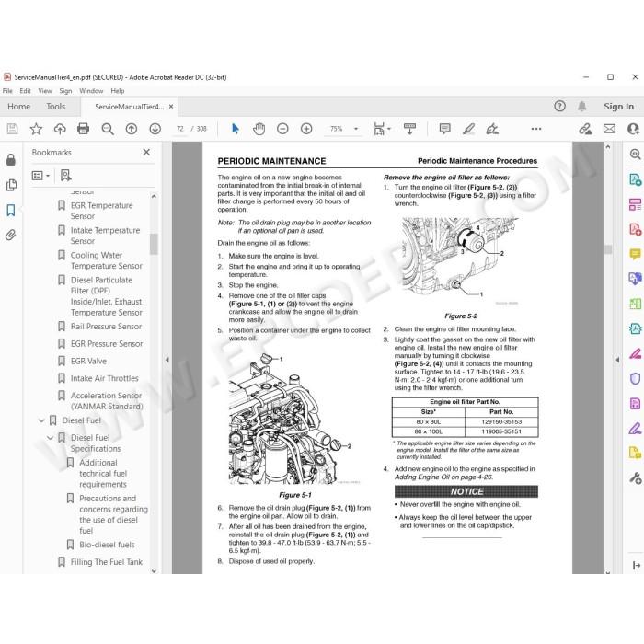Viewport: 644px width, 644px height.
Task: Click the page number field showing 72
Action: 180,129
